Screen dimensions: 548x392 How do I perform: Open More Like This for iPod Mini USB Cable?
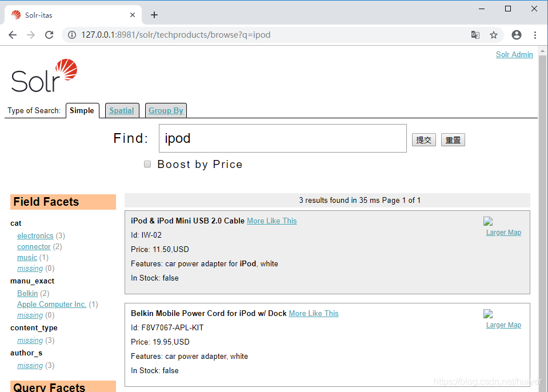(271, 221)
